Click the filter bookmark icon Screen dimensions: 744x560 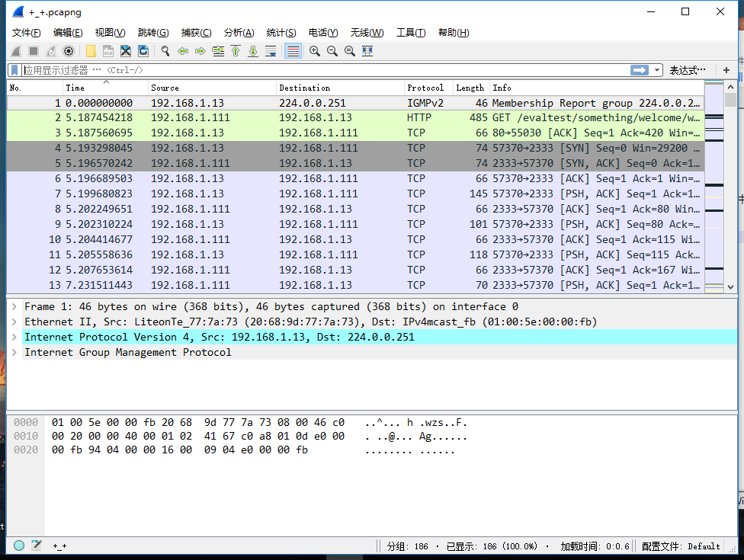click(x=14, y=70)
